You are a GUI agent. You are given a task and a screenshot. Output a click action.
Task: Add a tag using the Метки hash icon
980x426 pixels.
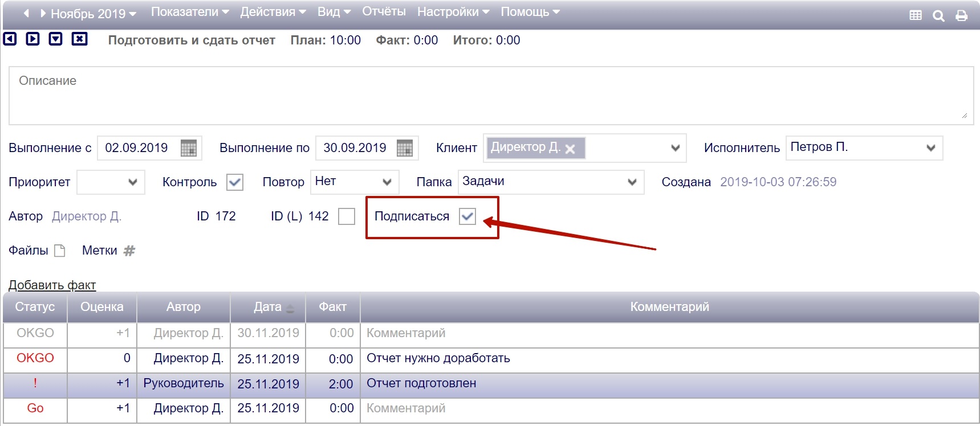[129, 251]
